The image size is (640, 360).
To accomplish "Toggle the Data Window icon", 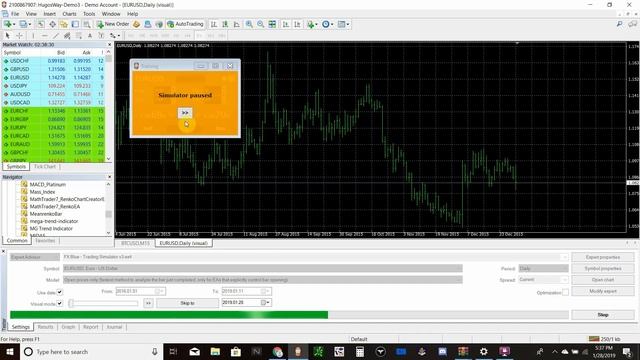I will (52, 24).
